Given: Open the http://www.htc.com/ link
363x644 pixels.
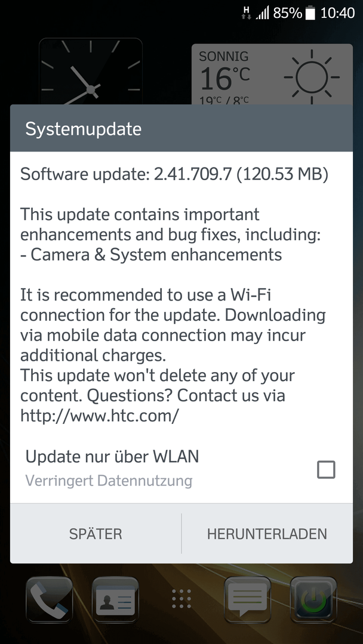Looking at the screenshot, I should pos(100,416).
